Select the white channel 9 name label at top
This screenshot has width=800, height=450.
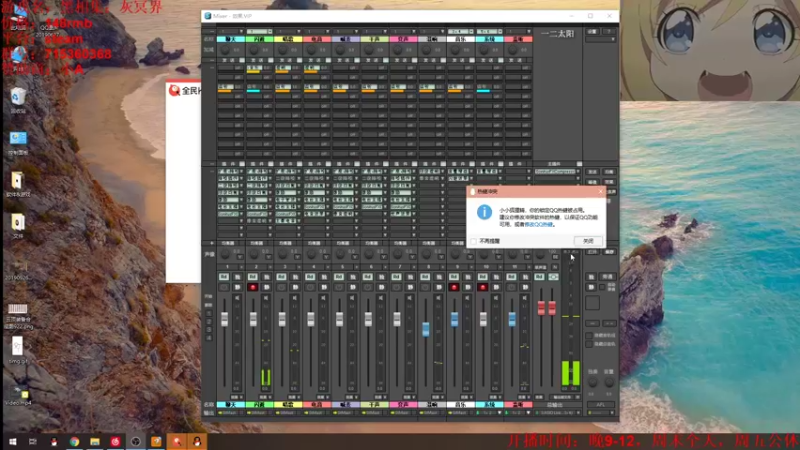(460, 39)
